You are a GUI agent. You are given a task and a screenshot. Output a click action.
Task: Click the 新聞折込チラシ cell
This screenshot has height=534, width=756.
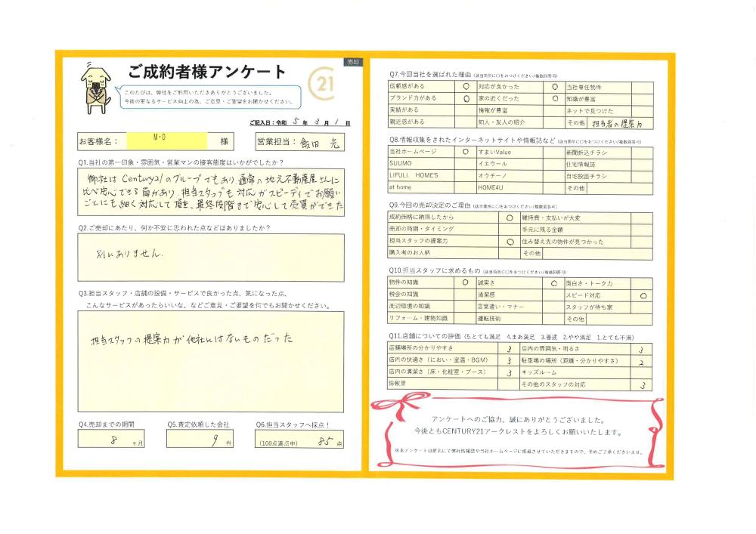tap(598, 153)
